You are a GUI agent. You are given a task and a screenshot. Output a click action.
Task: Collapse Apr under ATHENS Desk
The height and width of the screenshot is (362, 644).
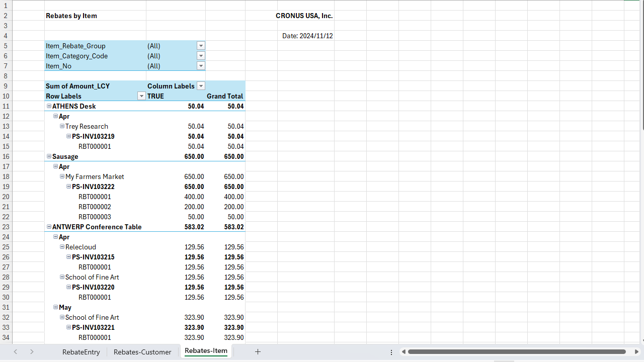pos(56,116)
